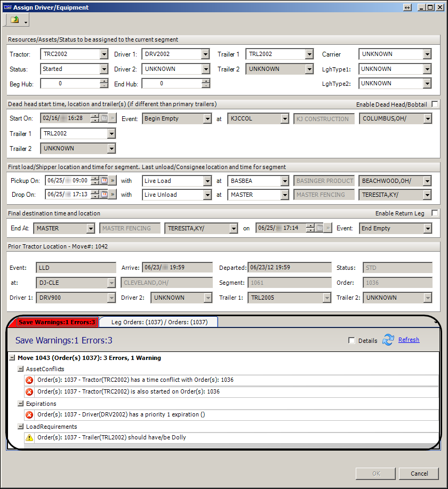Viewport: 448px width, 489px height.
Task: Click the double-arrow button beside Drop On
Action: (113, 195)
